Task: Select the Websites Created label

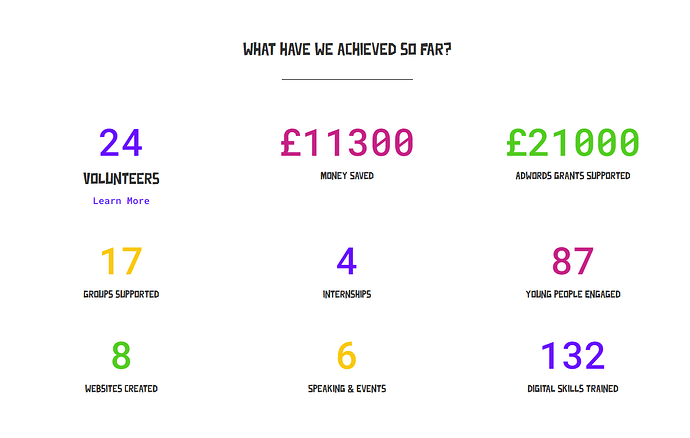Action: pos(121,389)
